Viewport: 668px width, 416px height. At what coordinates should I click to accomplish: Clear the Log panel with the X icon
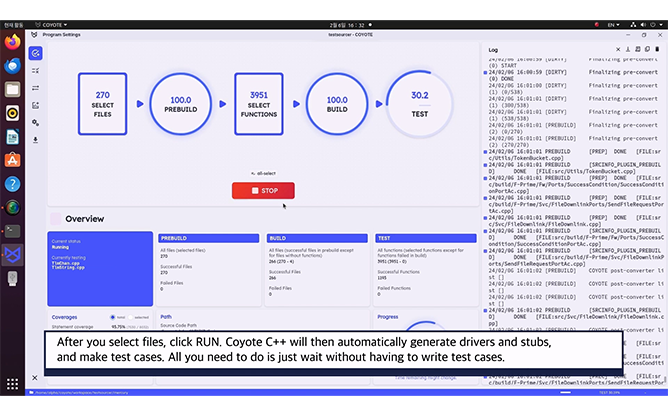[618, 49]
